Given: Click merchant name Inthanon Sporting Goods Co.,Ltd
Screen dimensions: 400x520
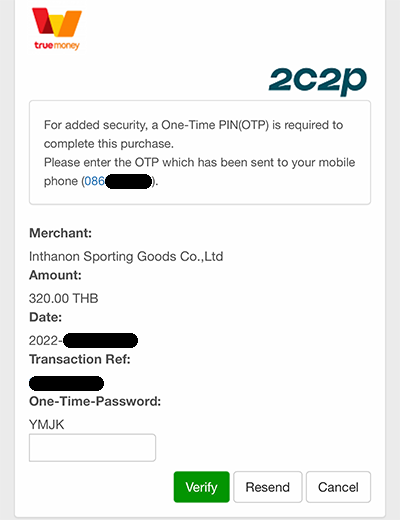Looking at the screenshot, I should (x=126, y=256).
